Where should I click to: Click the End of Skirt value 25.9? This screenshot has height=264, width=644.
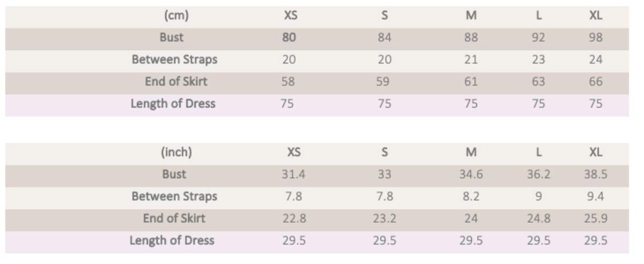(595, 218)
